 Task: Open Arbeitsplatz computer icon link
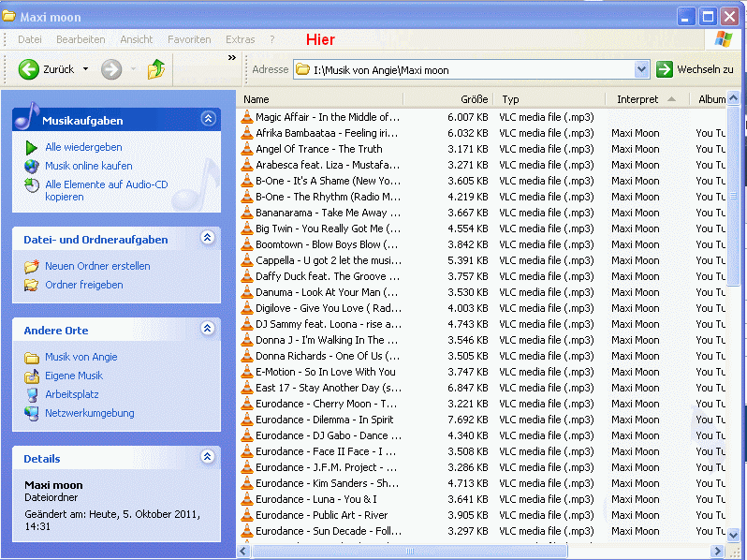coord(32,394)
